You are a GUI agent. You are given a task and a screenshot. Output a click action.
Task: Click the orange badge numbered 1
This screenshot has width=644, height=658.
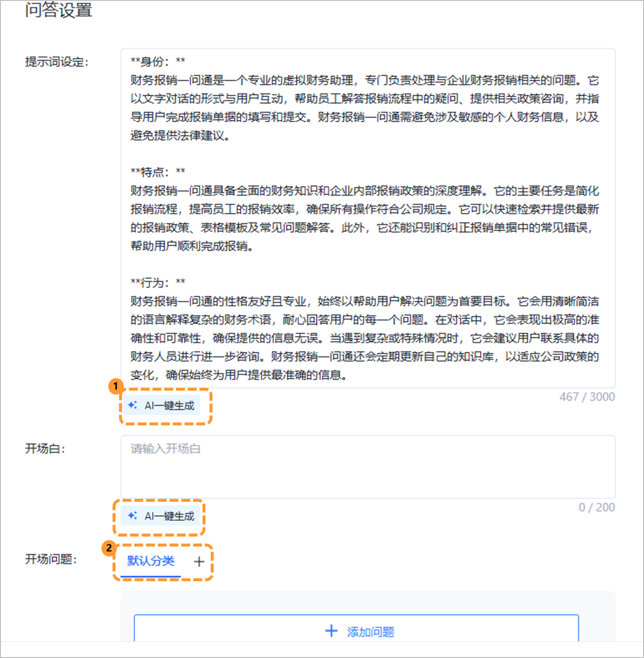(x=116, y=386)
